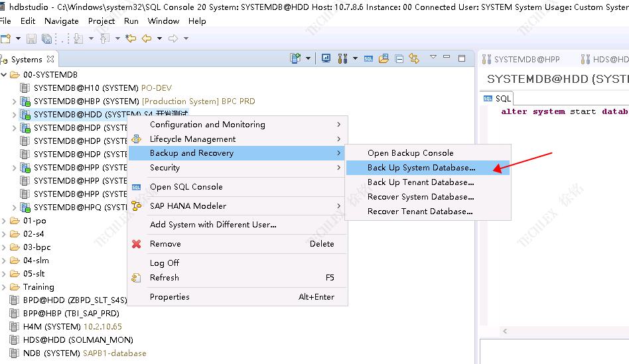Select Recover System Database option
629x364 pixels.
(x=421, y=197)
